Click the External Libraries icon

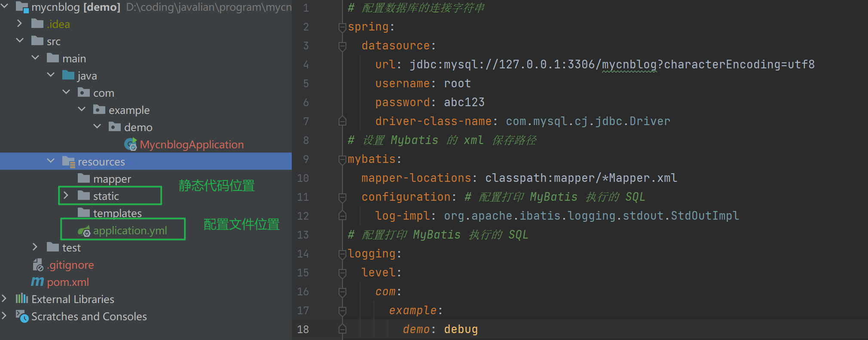[x=22, y=298]
